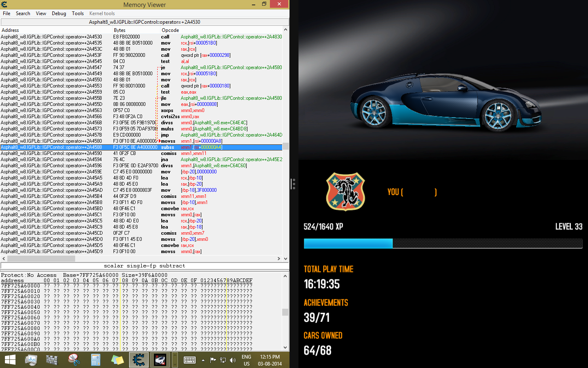Launch Asphalt 8 from the taskbar
588x368 pixels.
point(160,360)
